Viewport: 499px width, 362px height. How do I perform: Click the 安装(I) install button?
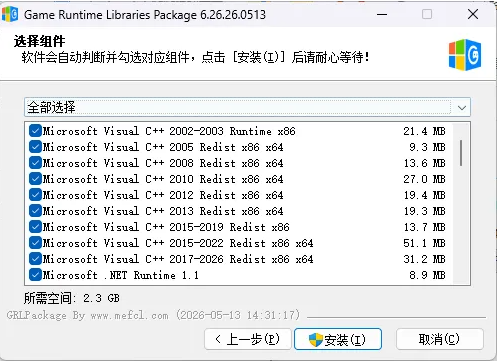tap(338, 339)
